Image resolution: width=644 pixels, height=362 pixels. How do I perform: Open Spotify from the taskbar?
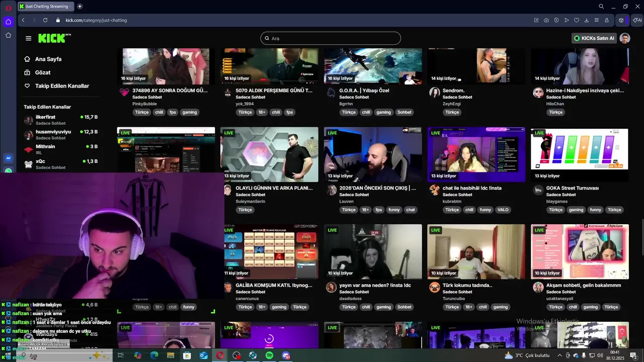(x=269, y=355)
